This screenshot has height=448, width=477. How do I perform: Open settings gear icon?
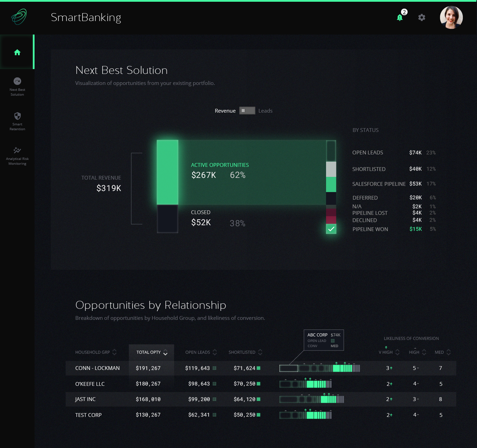422,17
